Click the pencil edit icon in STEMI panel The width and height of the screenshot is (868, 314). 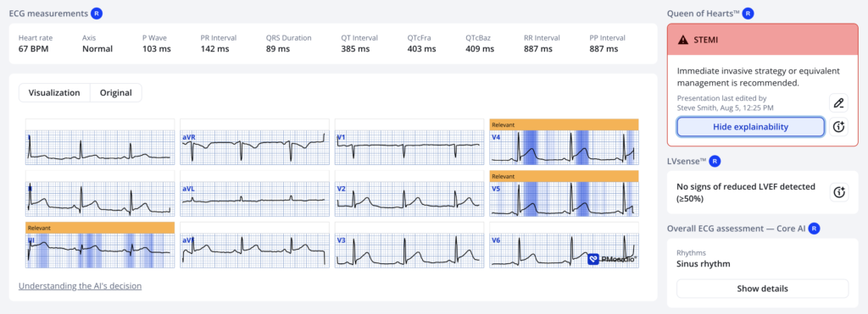point(839,102)
